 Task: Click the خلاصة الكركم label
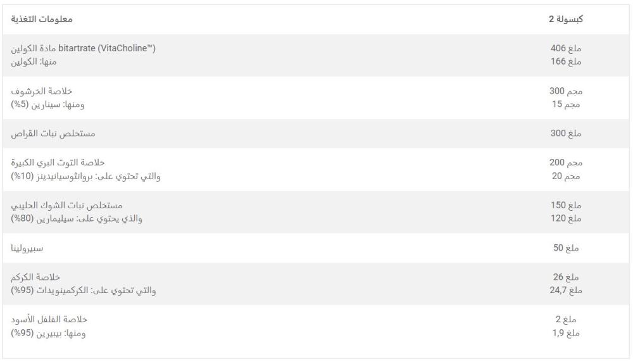[x=35, y=277]
